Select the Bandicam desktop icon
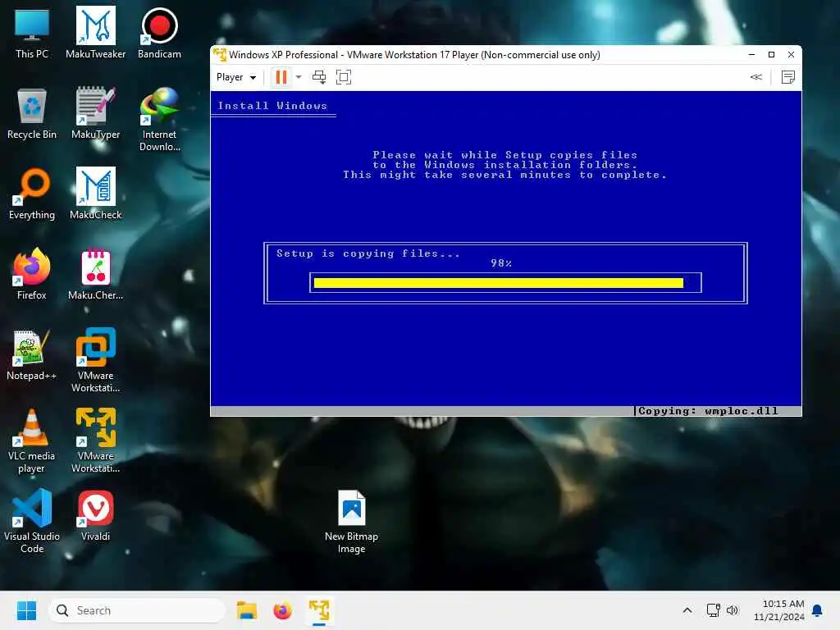 159,33
